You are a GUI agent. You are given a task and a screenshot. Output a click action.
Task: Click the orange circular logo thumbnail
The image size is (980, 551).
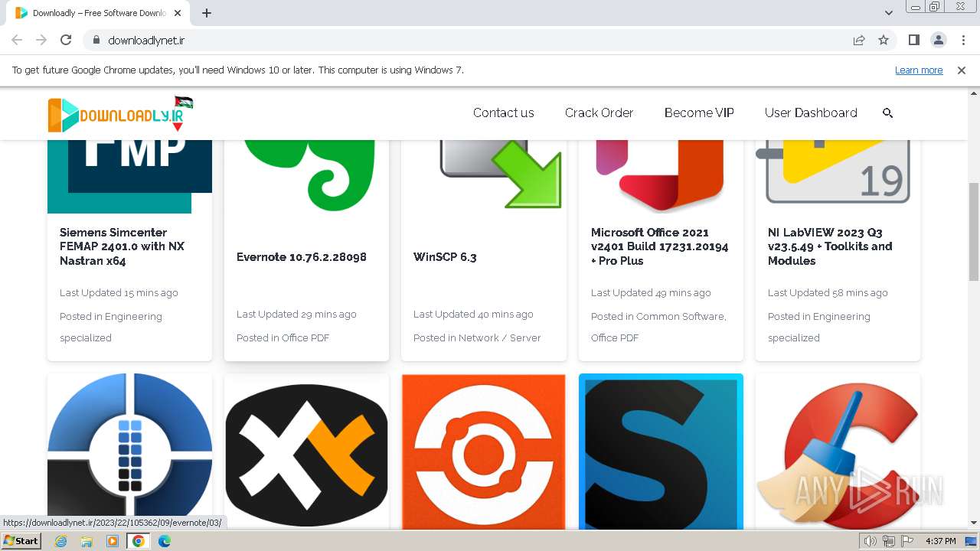click(x=483, y=451)
